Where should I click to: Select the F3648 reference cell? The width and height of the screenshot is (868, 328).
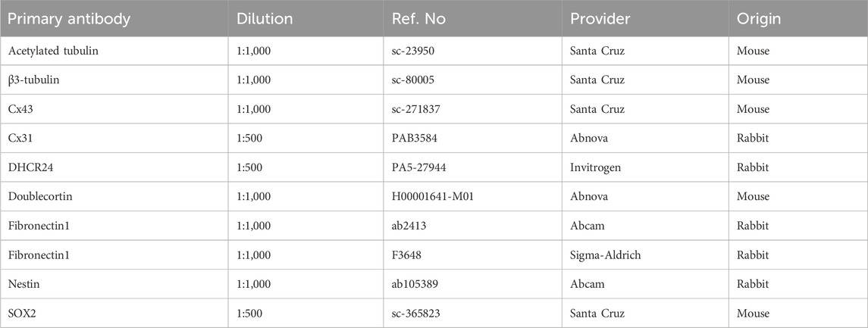[473, 255]
